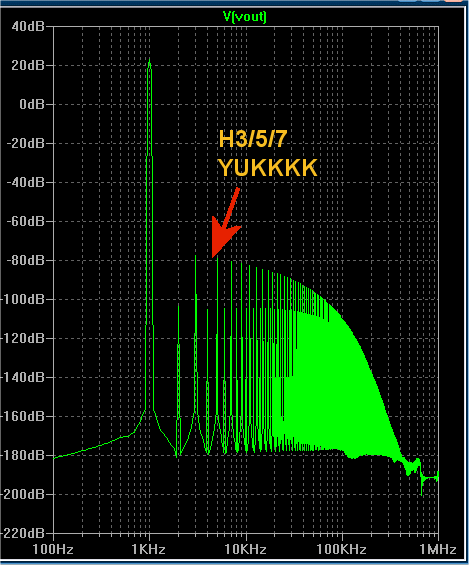Click the 100KHz frequency axis label
Image resolution: width=469 pixels, height=565 pixels.
[x=341, y=550]
